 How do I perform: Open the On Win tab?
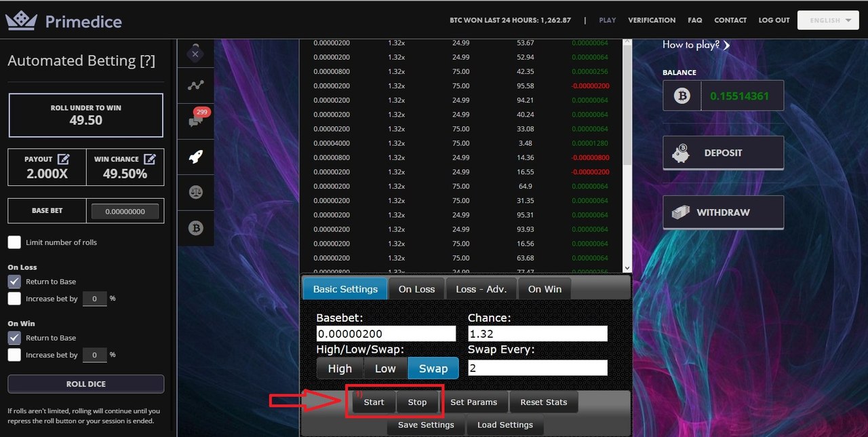(545, 289)
